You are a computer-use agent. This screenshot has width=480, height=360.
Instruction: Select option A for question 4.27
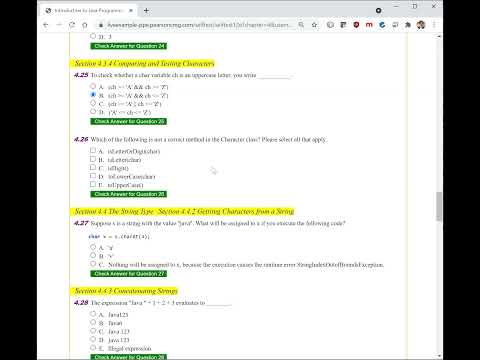click(93, 247)
